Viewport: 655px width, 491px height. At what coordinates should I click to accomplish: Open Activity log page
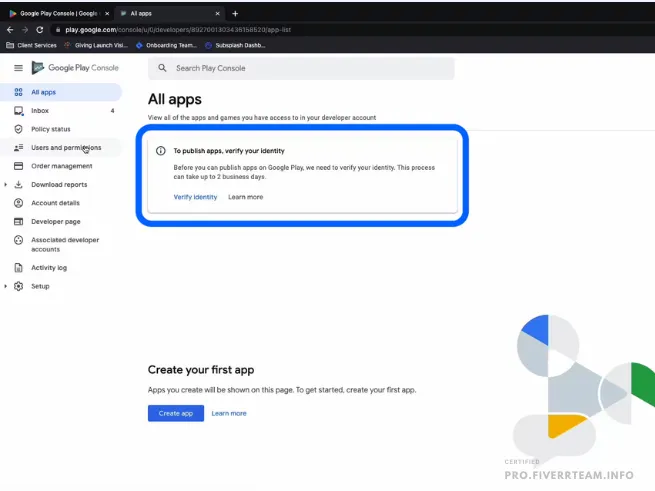pyautogui.click(x=61, y=267)
